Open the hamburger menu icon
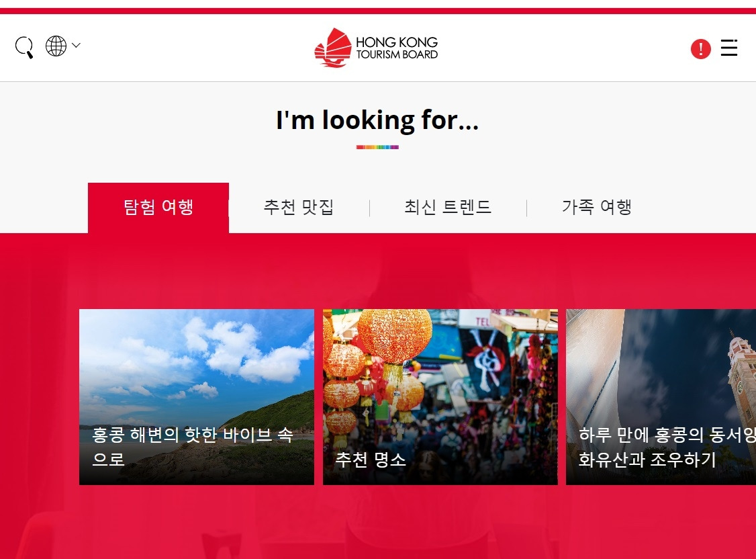This screenshot has height=559, width=756. [x=729, y=48]
